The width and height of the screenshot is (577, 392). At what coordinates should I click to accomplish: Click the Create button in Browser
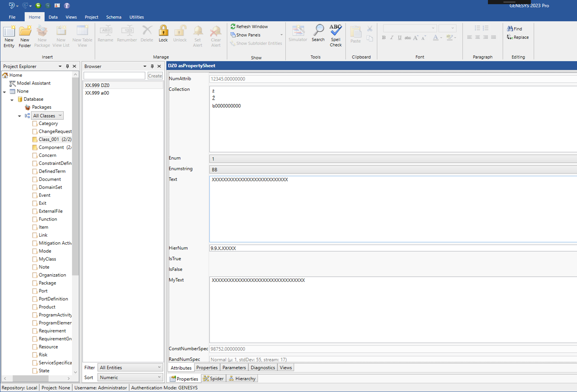[x=155, y=76]
